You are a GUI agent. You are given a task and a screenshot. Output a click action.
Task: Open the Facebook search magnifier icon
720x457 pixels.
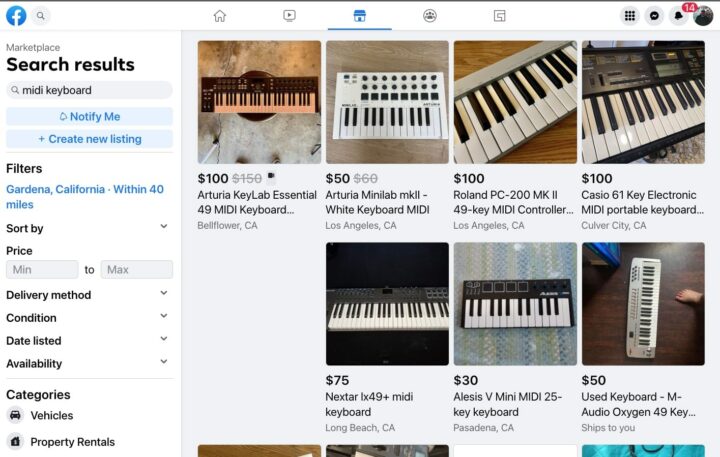[41, 15]
